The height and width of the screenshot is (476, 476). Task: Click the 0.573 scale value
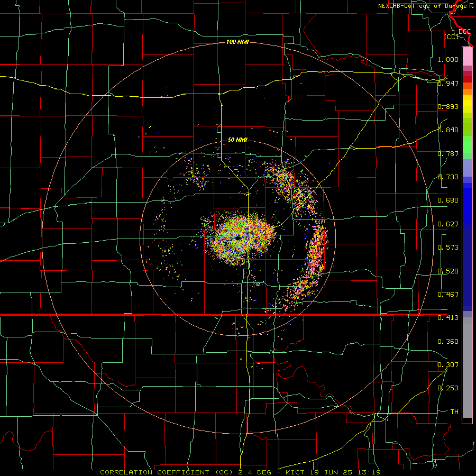448,248
